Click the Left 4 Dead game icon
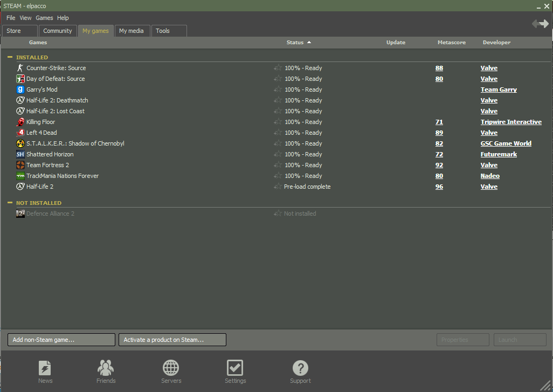 pos(20,133)
